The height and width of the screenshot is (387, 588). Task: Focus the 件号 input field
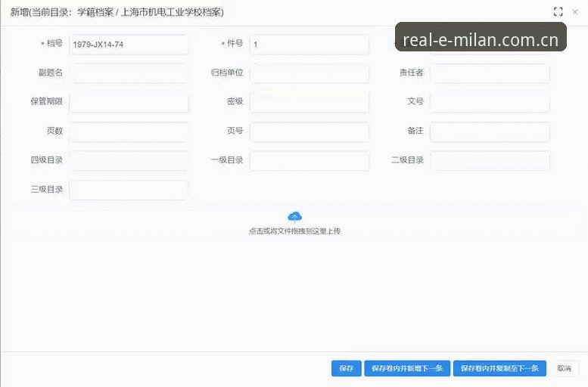[x=310, y=45]
